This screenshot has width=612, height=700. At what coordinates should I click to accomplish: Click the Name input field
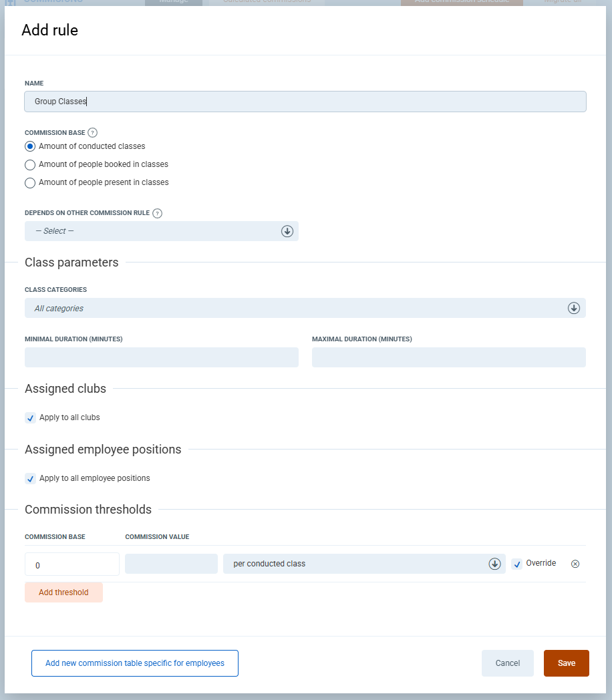tap(305, 102)
